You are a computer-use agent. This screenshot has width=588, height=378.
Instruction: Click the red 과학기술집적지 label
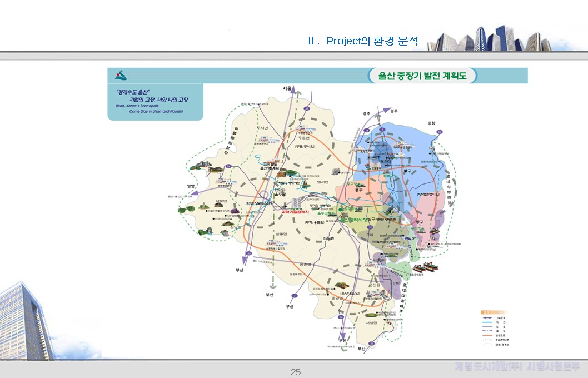pyautogui.click(x=296, y=211)
